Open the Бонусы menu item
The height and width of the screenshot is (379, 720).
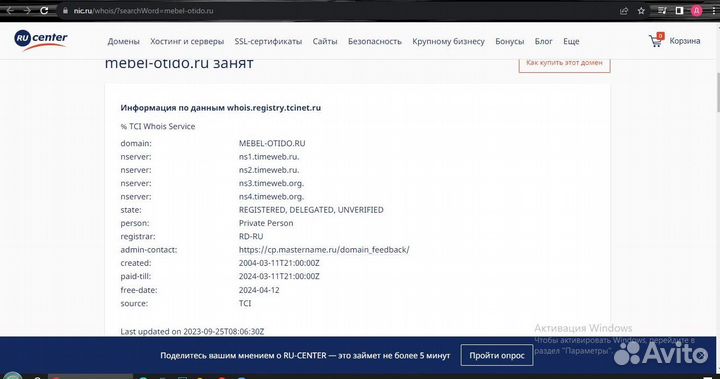click(x=509, y=41)
